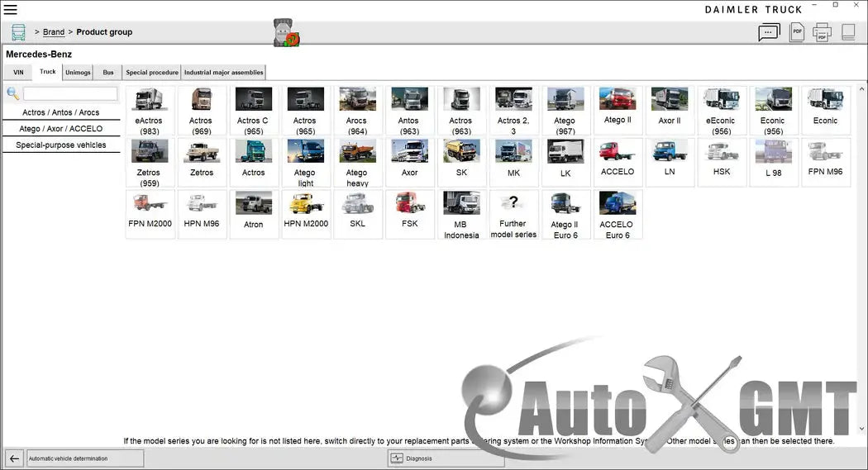
Task: Select Actros / Antos / Arocs category
Action: click(x=60, y=112)
